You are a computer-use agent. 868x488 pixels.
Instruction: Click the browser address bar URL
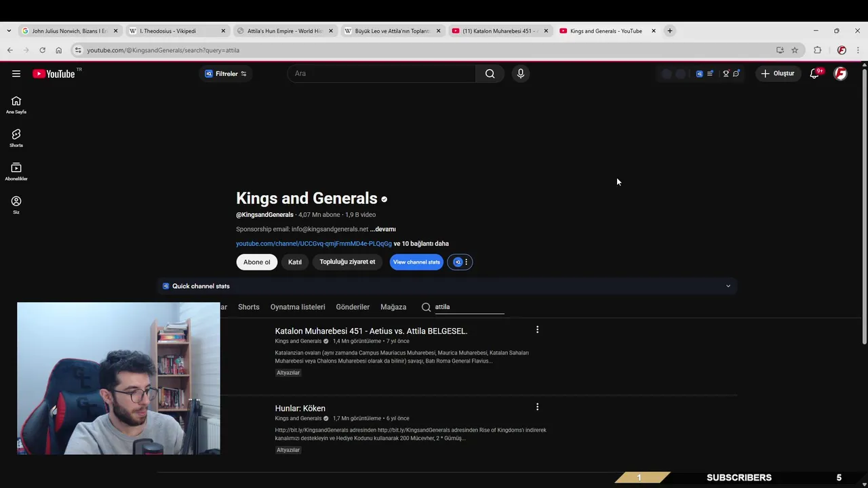[163, 50]
